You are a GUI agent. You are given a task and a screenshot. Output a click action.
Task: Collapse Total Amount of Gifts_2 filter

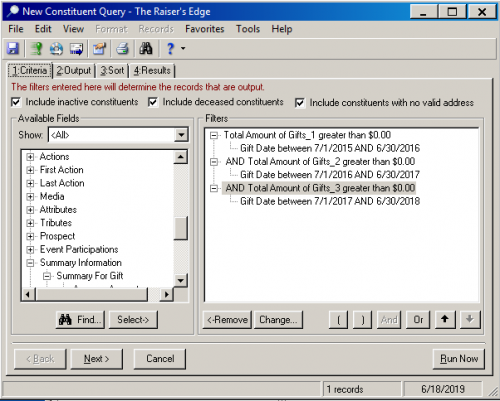point(214,162)
